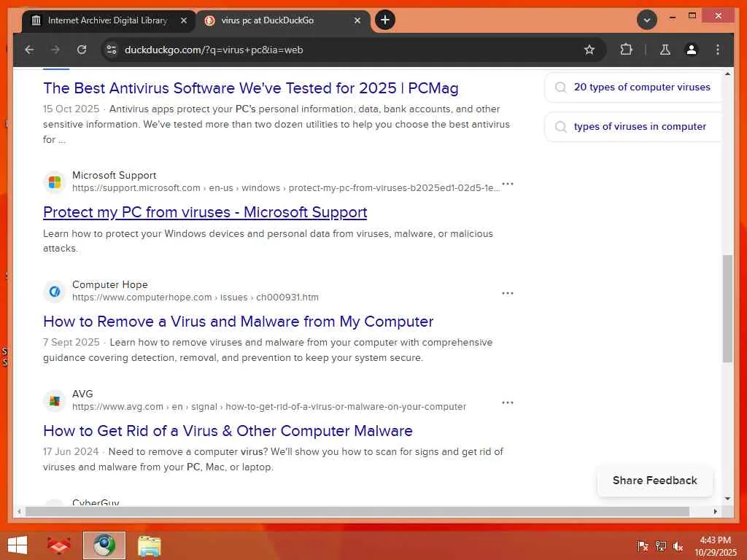Click the Computer Hope site name
This screenshot has width=747, height=560.
coord(110,285)
